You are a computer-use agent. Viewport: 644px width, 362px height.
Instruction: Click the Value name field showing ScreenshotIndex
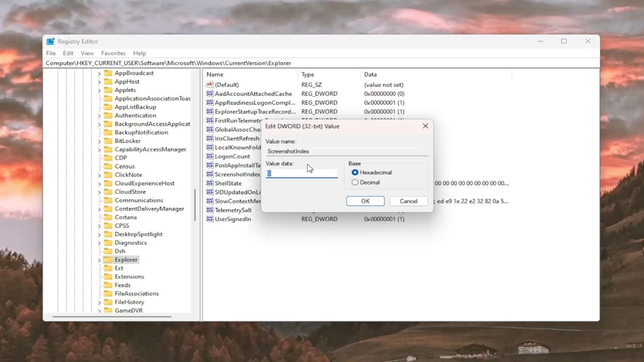(x=347, y=151)
